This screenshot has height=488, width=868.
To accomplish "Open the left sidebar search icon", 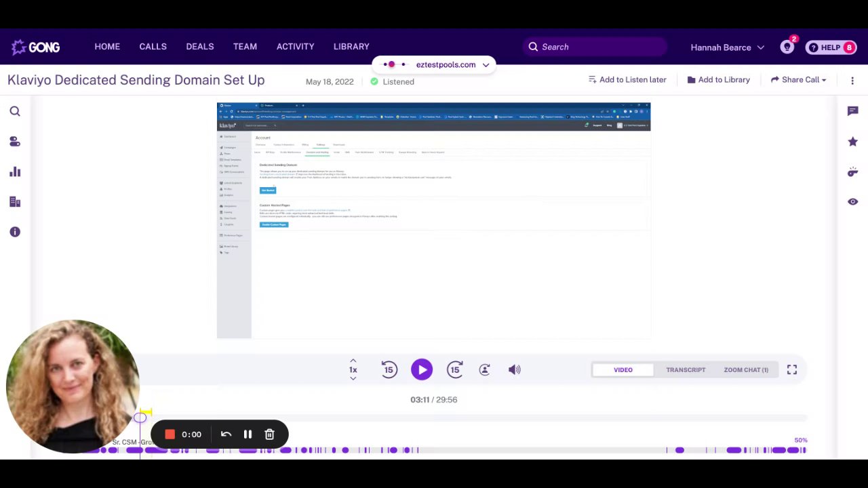I will 15,111.
